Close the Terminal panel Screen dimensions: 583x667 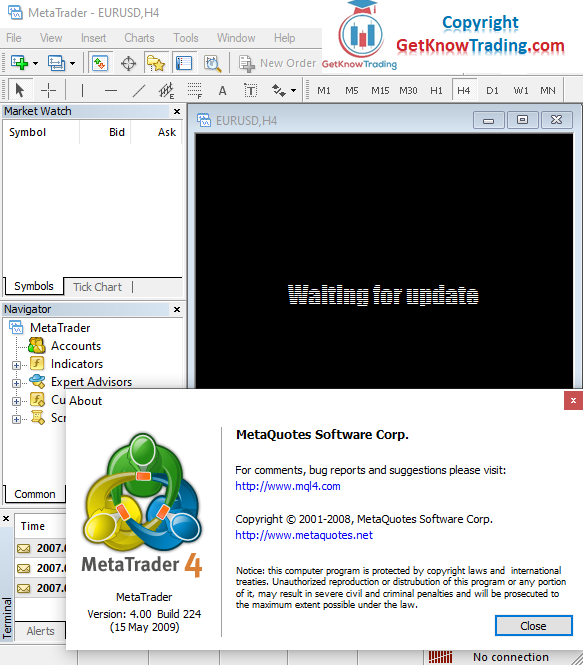click(x=6, y=519)
